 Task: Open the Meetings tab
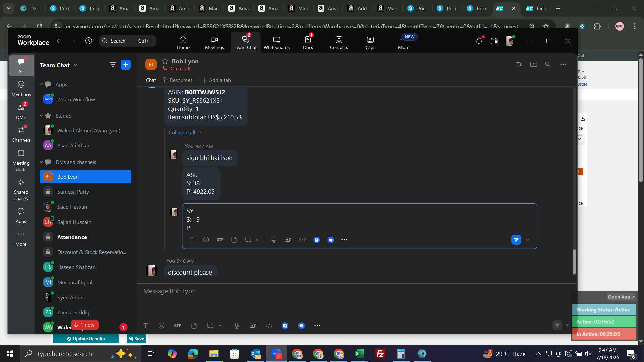(x=214, y=43)
